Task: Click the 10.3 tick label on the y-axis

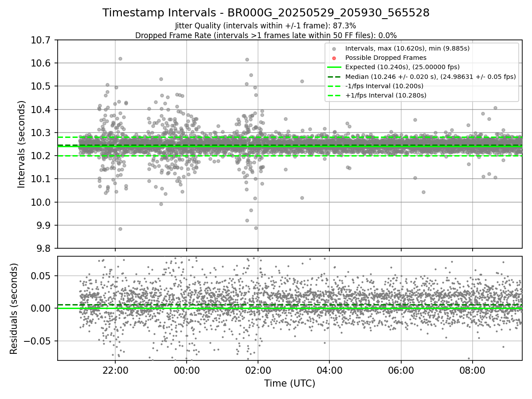Action: tap(42, 133)
